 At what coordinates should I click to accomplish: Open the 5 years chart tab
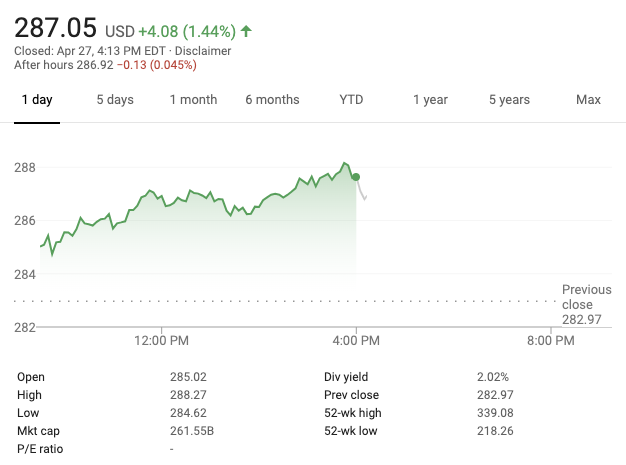click(x=509, y=100)
